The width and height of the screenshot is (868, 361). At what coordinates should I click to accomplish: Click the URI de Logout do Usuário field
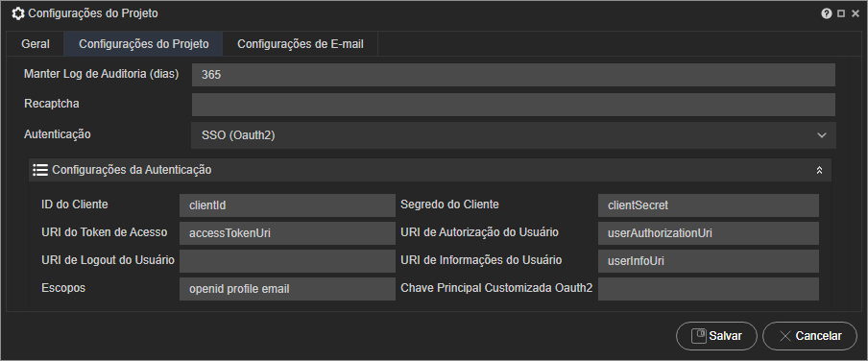click(287, 261)
